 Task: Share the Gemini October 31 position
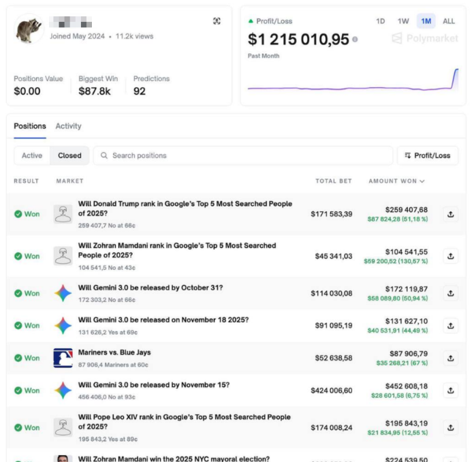pyautogui.click(x=451, y=293)
